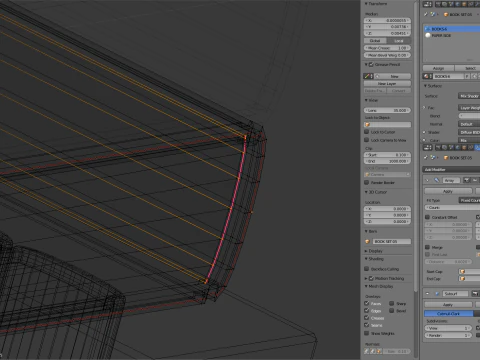Open the Surface Mix Shader dropdown
Image resolution: width=480 pixels, height=360 pixels.
(469, 96)
